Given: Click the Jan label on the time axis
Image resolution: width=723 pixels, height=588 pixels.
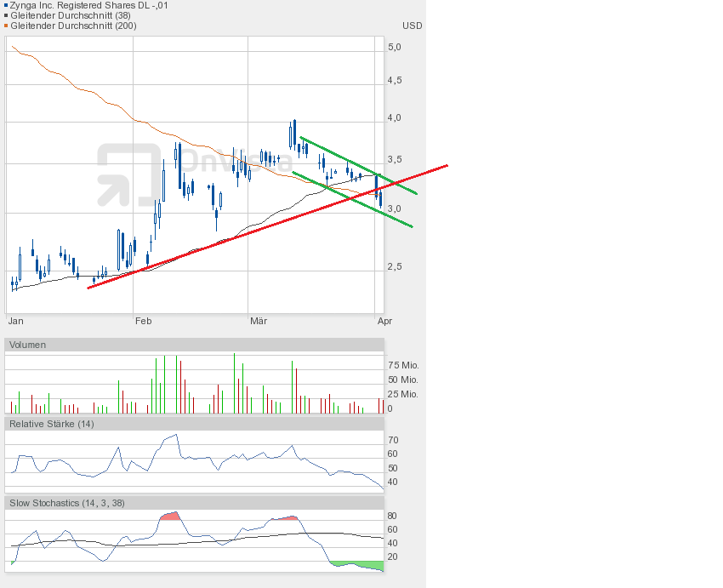Looking at the screenshot, I should click(x=15, y=321).
